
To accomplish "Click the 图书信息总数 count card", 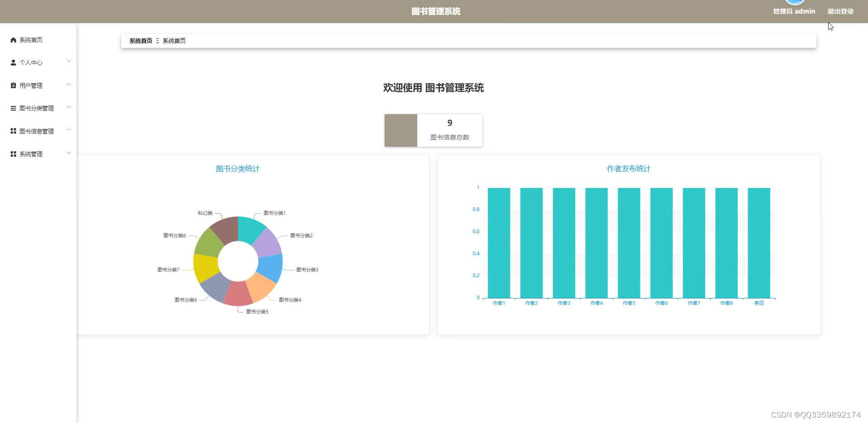I will tap(434, 130).
